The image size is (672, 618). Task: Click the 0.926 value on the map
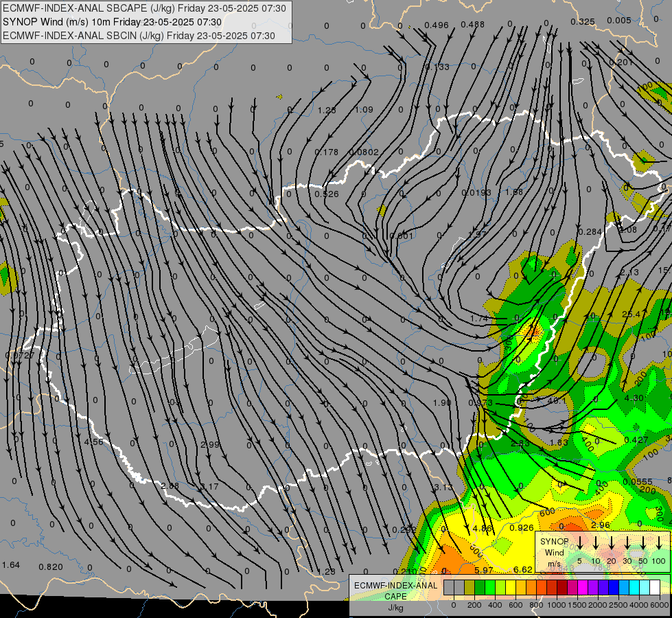tap(522, 528)
